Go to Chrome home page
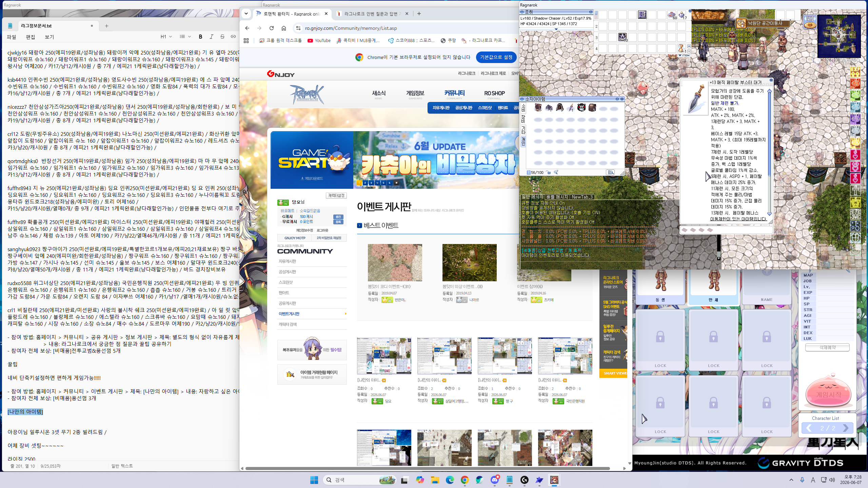The height and width of the screenshot is (488, 868). coord(284,28)
